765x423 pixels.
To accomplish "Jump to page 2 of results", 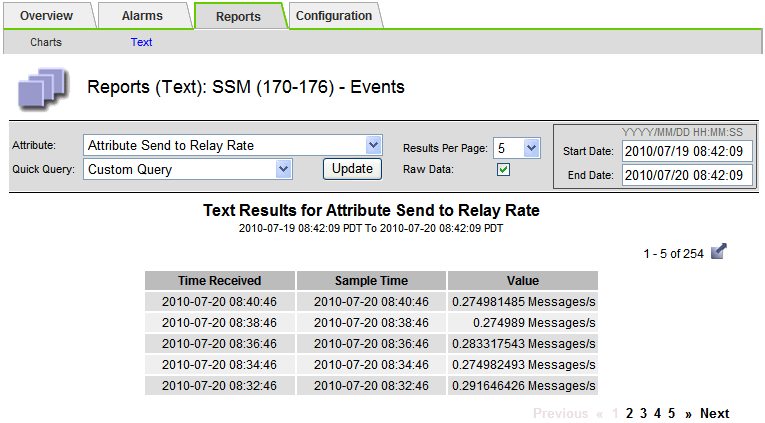I will [x=629, y=413].
